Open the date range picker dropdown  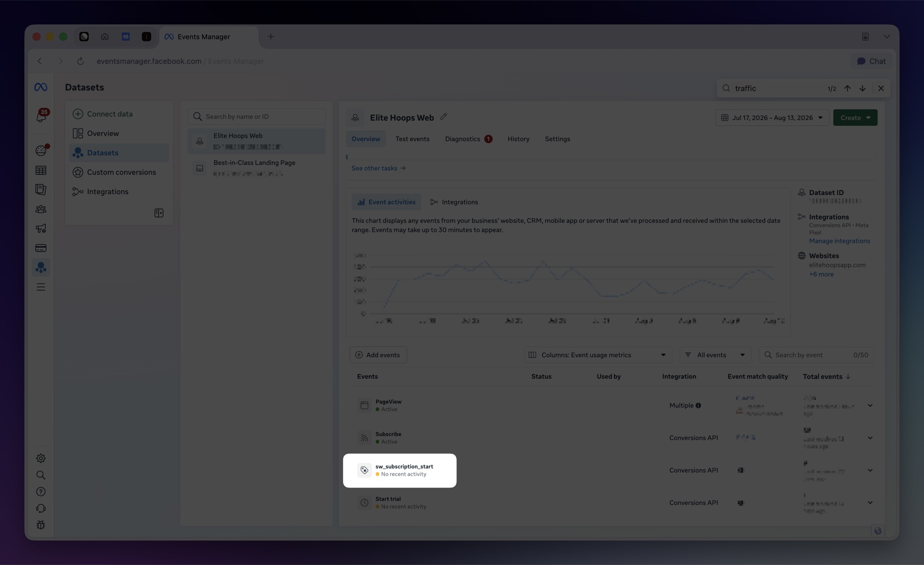click(x=772, y=117)
